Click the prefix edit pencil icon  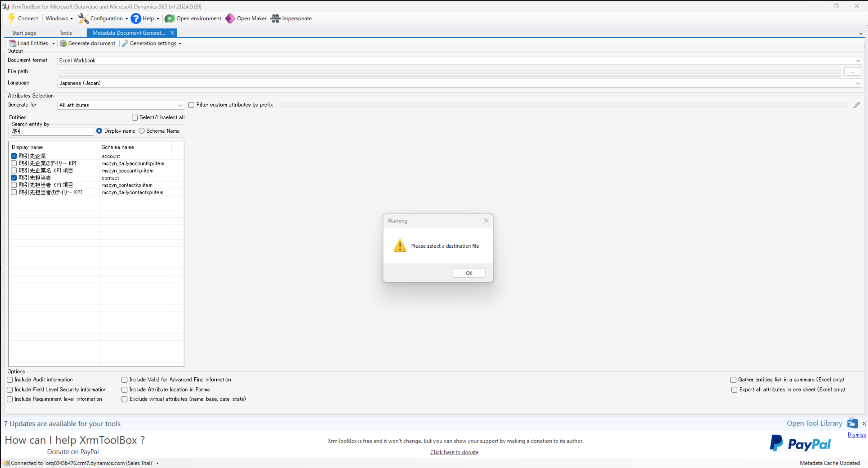pyautogui.click(x=856, y=105)
